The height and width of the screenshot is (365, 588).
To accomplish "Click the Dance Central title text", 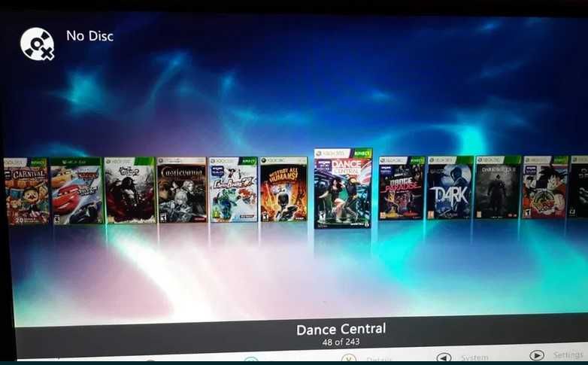I will pyautogui.click(x=341, y=330).
